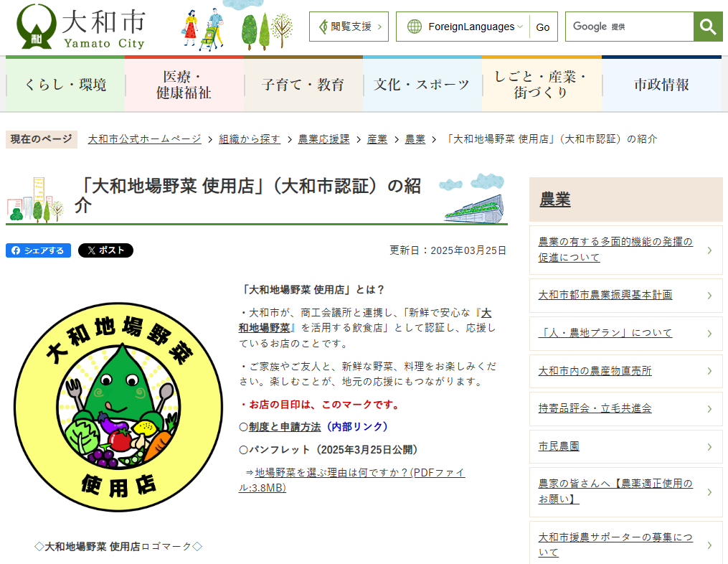Follow the 産業 breadcrumb link
This screenshot has height=564, width=728.
click(377, 139)
